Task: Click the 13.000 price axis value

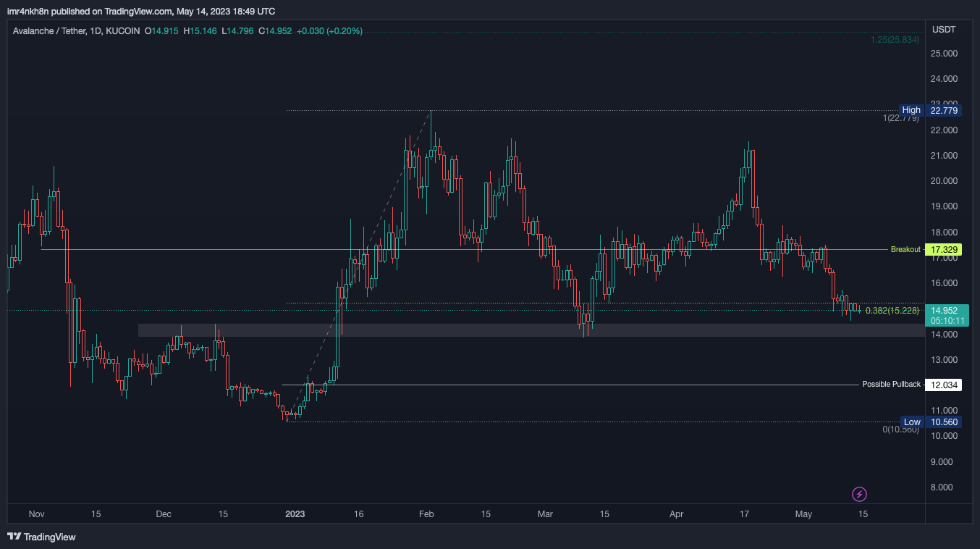Action: click(x=945, y=360)
